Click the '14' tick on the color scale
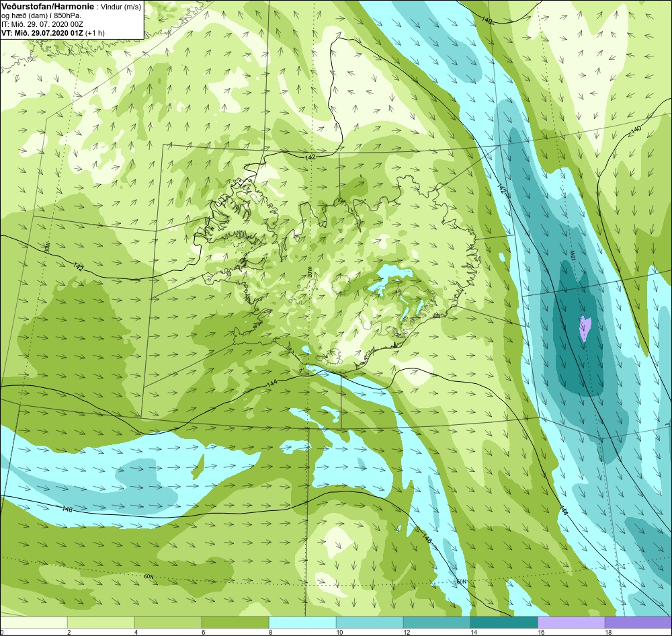Screen dimensions: 672x636 (474, 632)
